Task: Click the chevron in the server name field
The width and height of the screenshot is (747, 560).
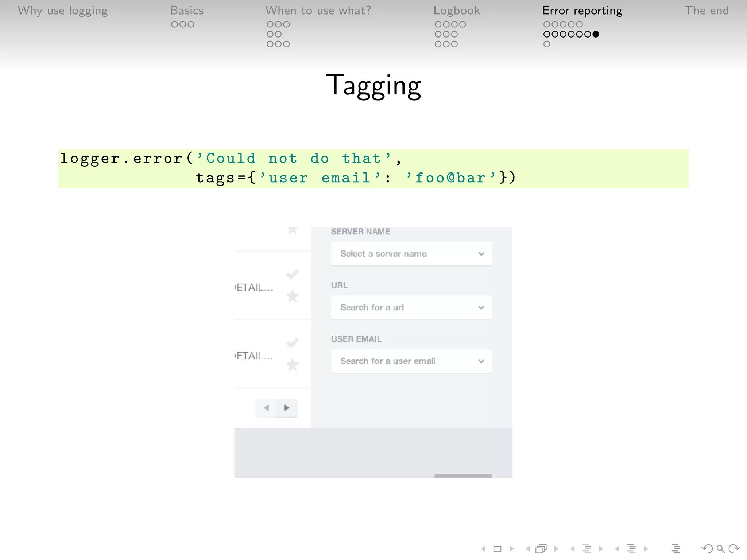Action: (x=481, y=254)
